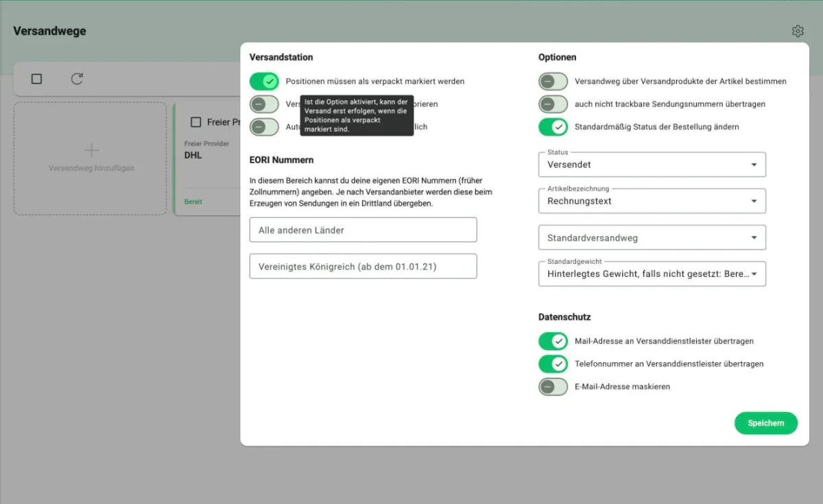The height and width of the screenshot is (504, 823).
Task: Open the Status dropdown showing Versendet
Action: pyautogui.click(x=652, y=165)
